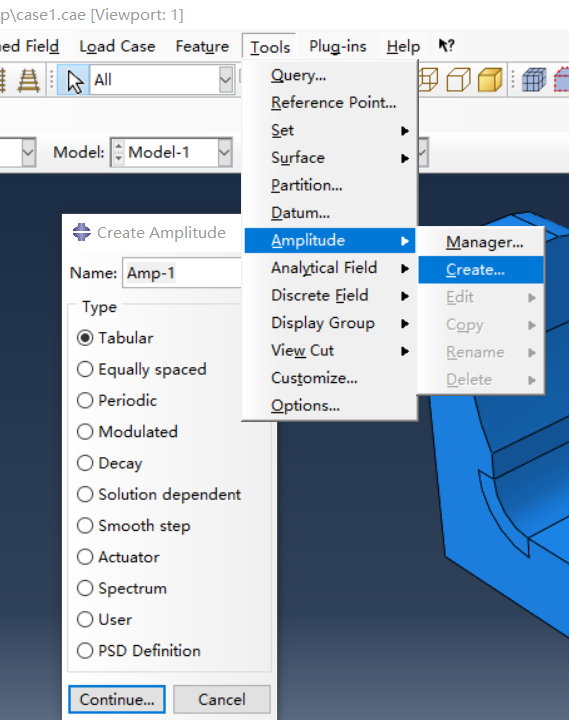The image size is (569, 720).
Task: Click the context help arrow-question icon
Action: [446, 45]
